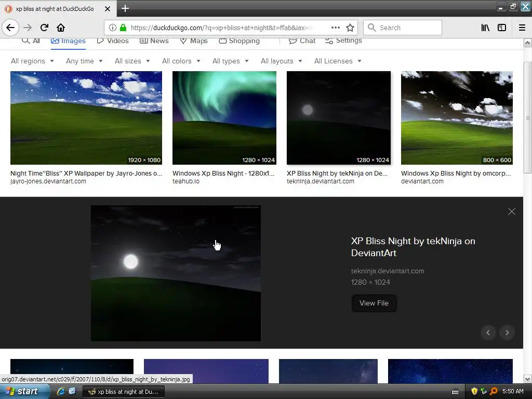Click the second quick launch icon

pyautogui.click(x=72, y=391)
